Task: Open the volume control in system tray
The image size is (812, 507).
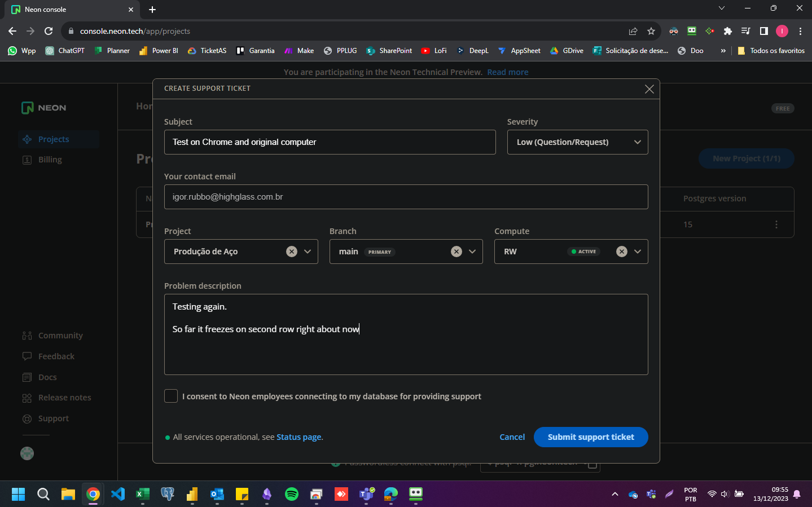Action: [x=725, y=495]
